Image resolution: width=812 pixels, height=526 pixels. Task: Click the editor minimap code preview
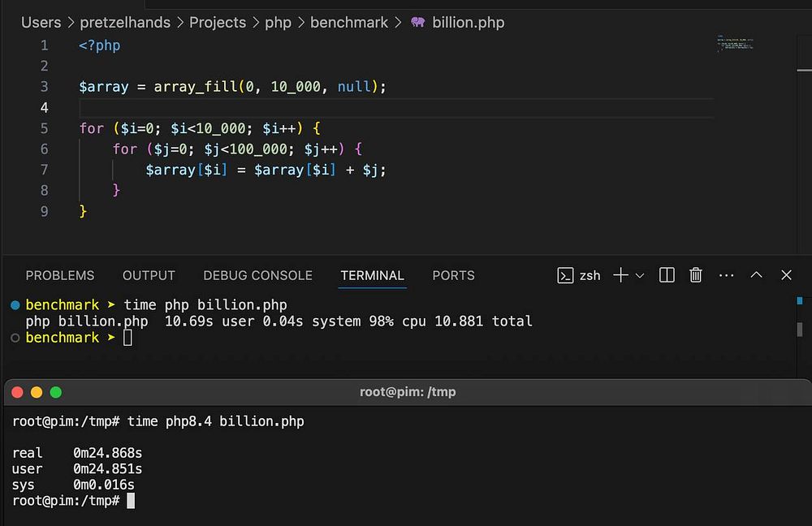click(x=736, y=43)
